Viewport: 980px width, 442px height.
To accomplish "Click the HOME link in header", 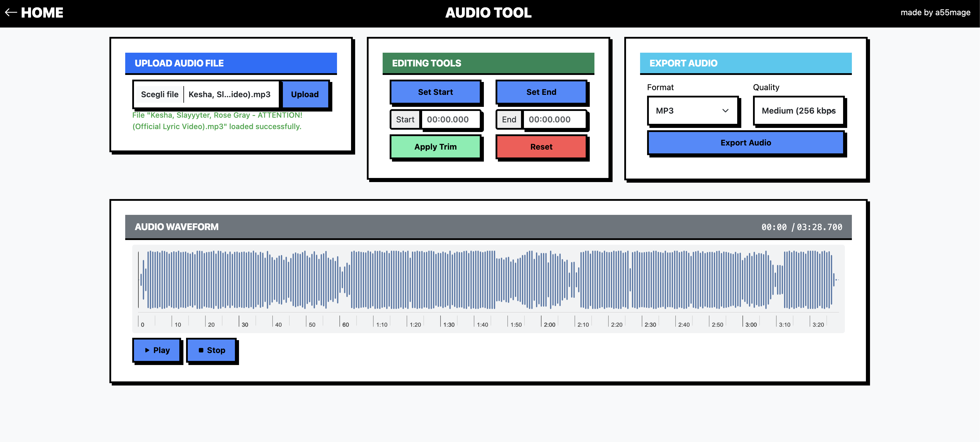I will (42, 13).
